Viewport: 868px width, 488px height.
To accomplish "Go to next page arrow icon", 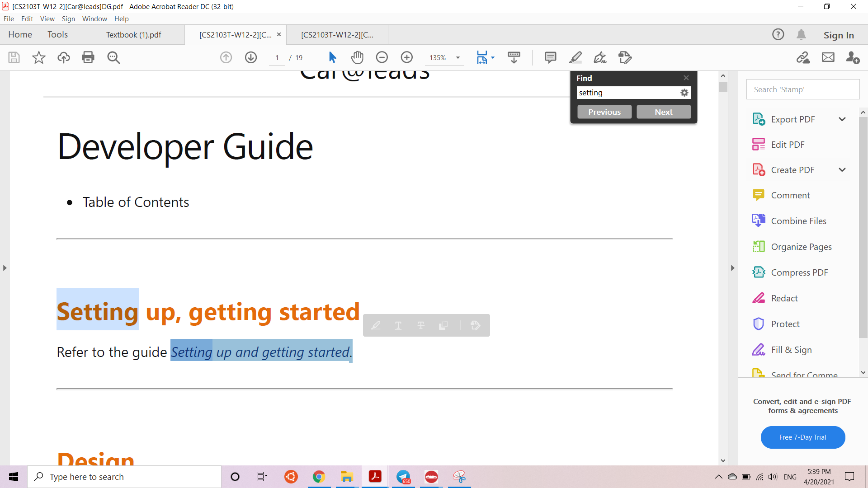I will (251, 57).
